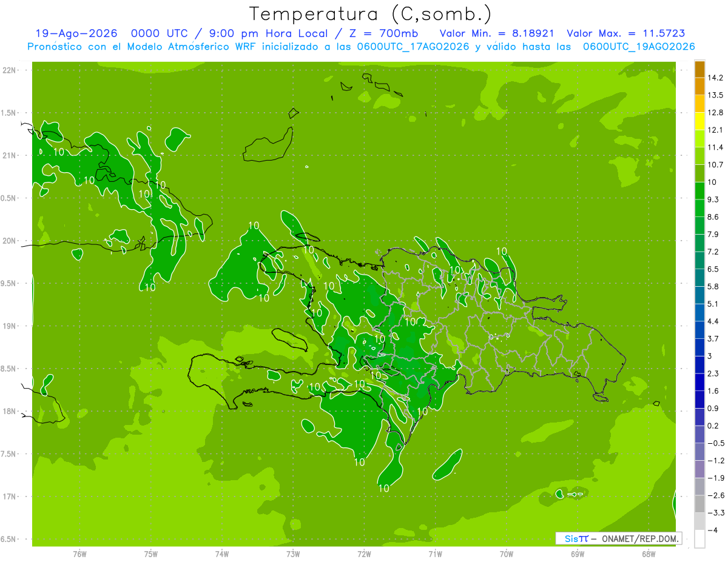This screenshot has width=728, height=562.
Task: Click the "69W" longitude label
Action: click(x=578, y=554)
